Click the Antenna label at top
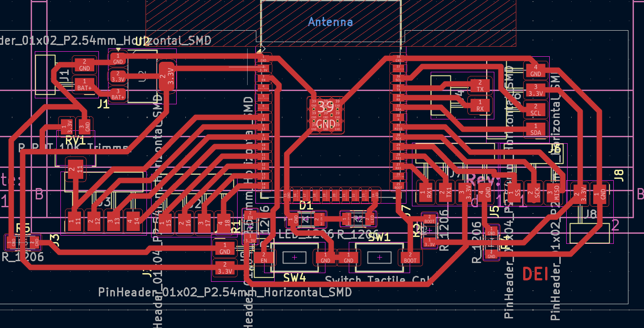Viewport: 644px width, 328px height. tap(330, 22)
